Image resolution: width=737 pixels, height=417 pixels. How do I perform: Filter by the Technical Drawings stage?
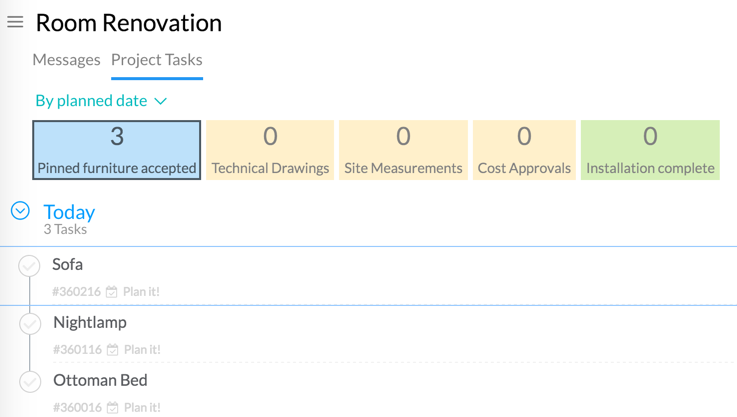pos(270,150)
